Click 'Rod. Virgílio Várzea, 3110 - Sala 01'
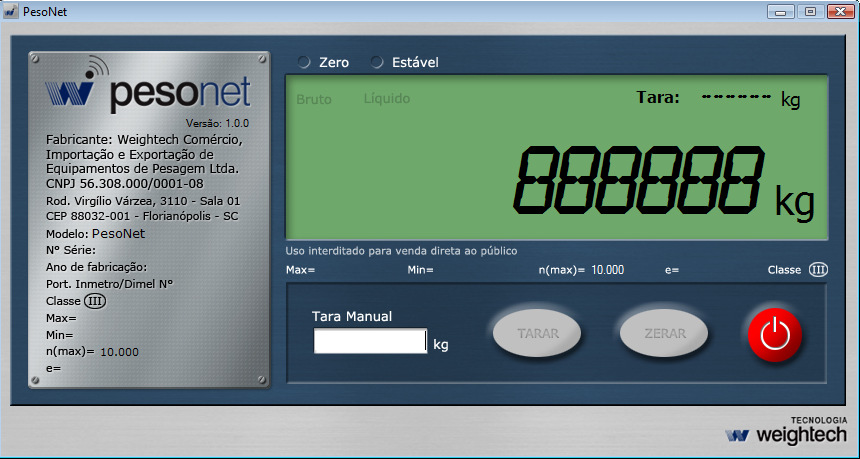 (143, 202)
